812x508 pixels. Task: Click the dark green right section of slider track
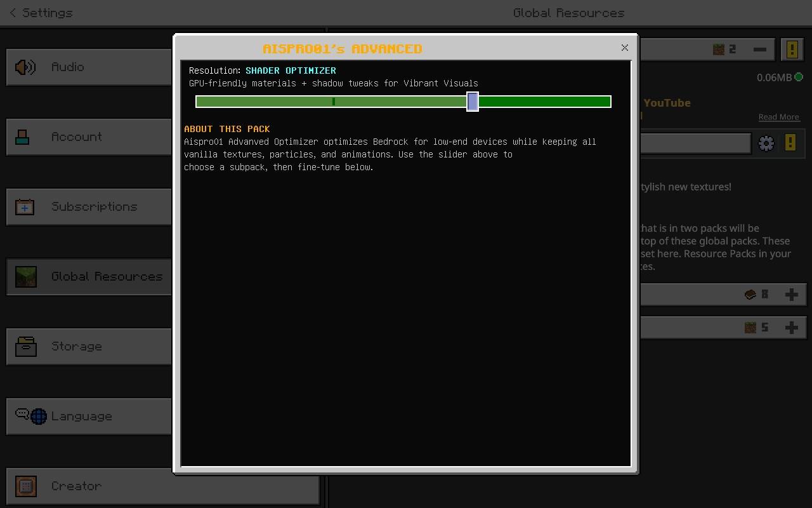coord(544,102)
